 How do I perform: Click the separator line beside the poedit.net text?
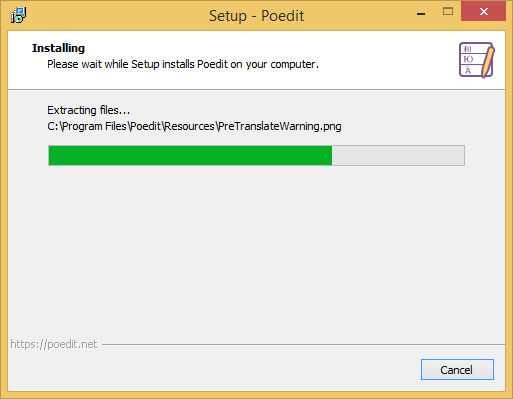[x=303, y=344]
